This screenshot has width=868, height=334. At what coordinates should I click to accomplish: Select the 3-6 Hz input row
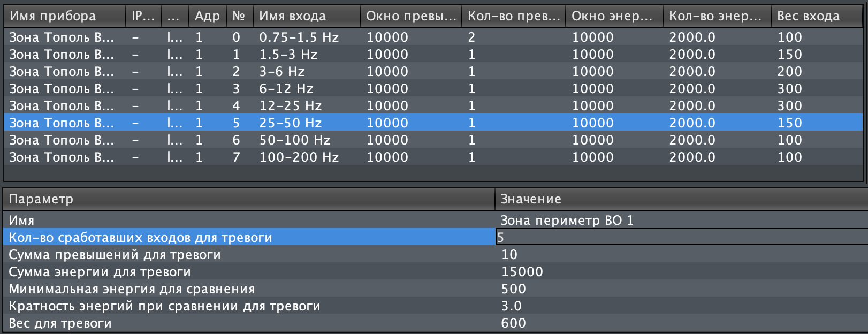pyautogui.click(x=281, y=72)
